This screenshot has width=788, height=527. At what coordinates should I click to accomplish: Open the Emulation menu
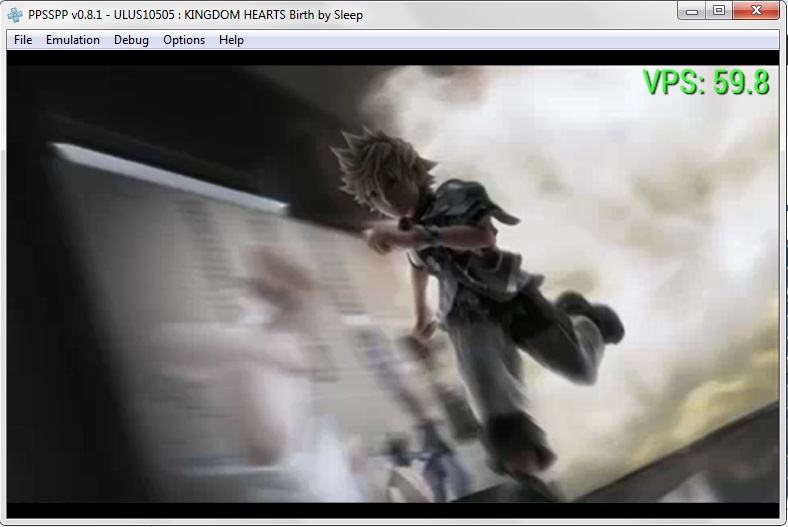point(73,40)
